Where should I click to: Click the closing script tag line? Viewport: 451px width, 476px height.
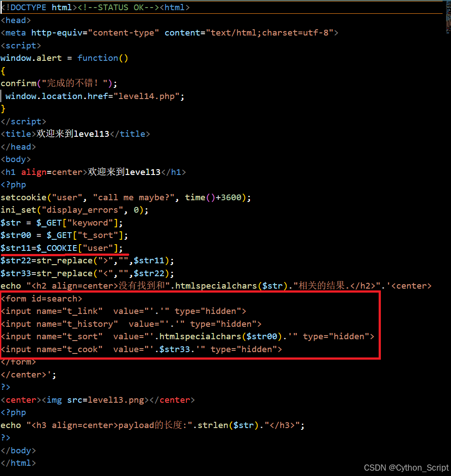[x=24, y=121]
